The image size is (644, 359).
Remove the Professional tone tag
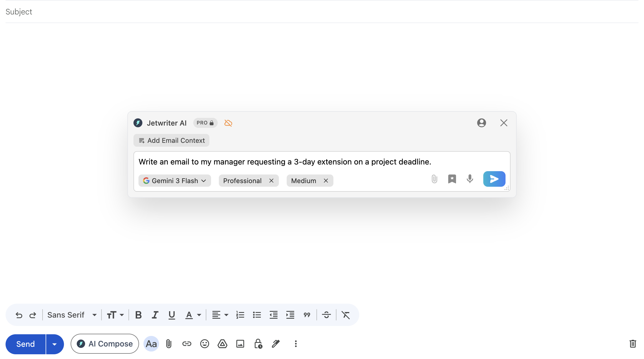(271, 181)
